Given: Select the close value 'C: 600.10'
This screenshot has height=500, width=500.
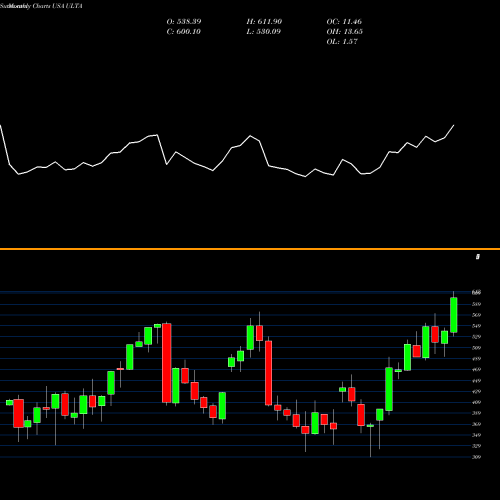Looking at the screenshot, I should pos(184,32).
